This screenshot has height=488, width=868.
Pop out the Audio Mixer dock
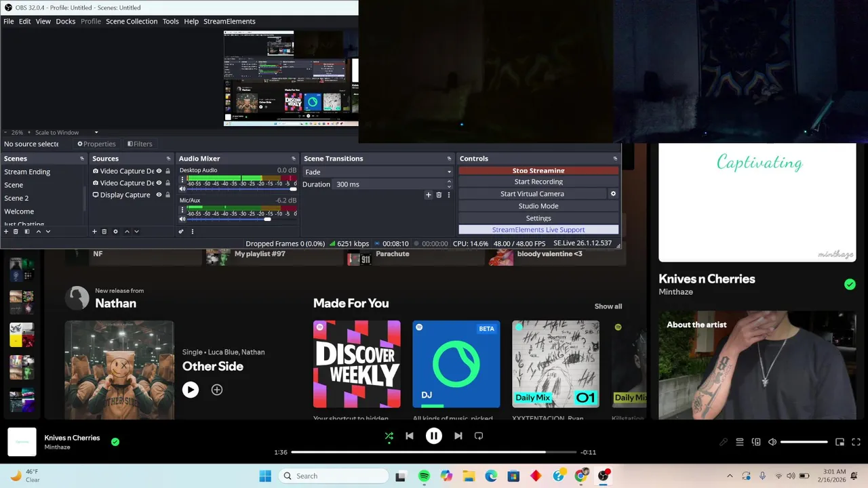click(x=294, y=159)
